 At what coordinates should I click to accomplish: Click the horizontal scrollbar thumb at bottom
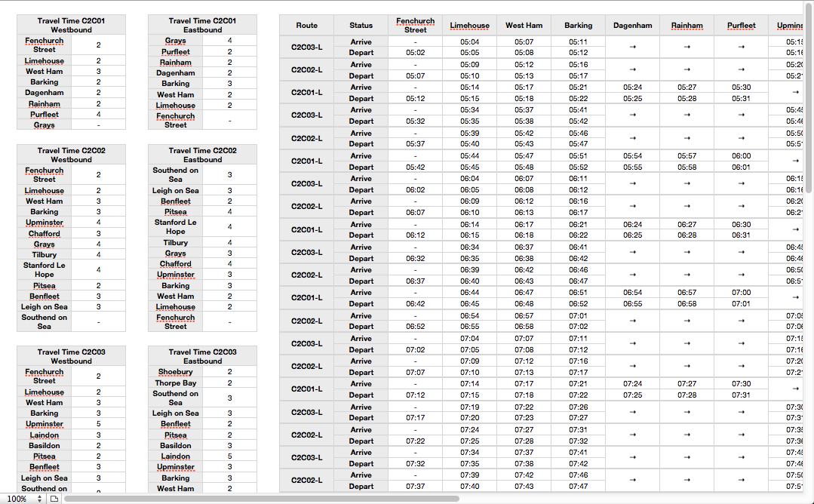[260, 499]
